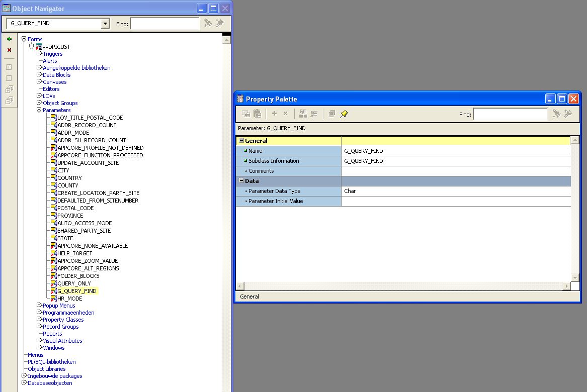The height and width of the screenshot is (392, 587).
Task: Expand the Triggers node
Action: point(39,53)
